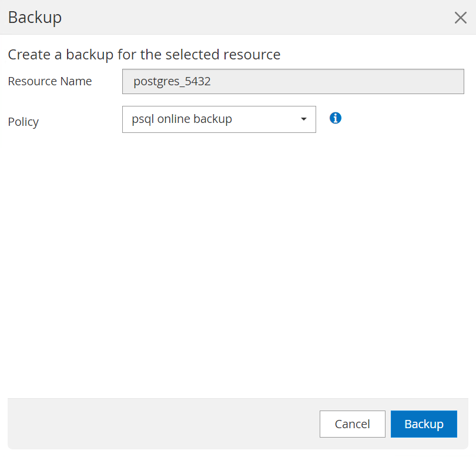Click the 'Resource Name' label
Image resolution: width=476 pixels, height=457 pixels.
pyautogui.click(x=50, y=82)
